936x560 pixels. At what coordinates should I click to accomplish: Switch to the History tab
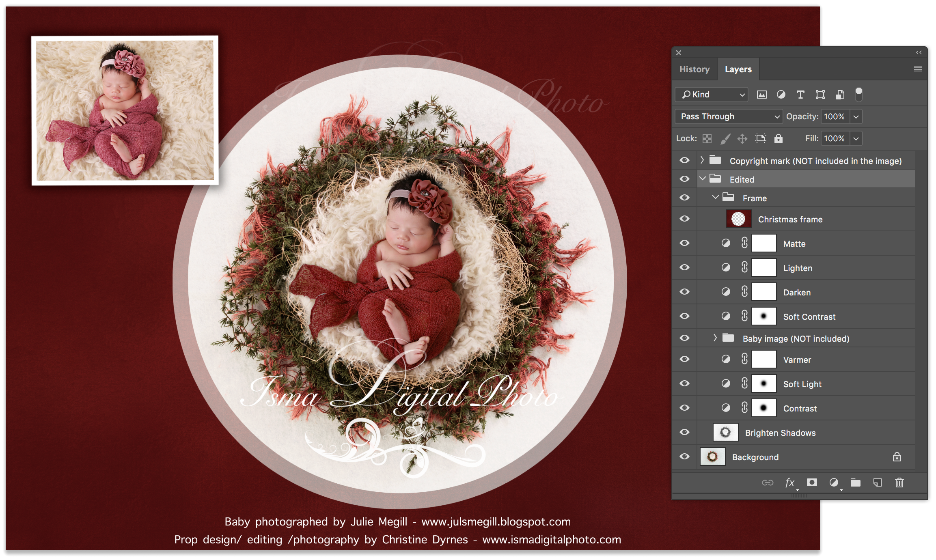pyautogui.click(x=694, y=69)
